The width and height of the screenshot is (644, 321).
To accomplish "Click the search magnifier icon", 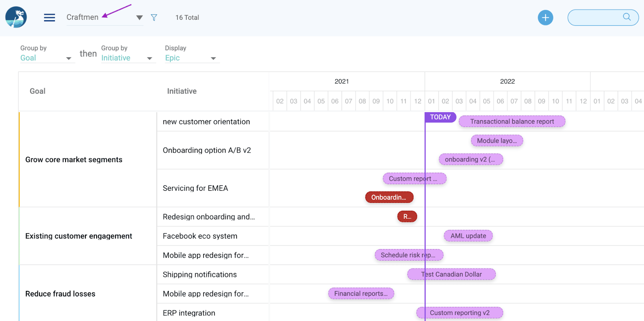I will coord(627,17).
